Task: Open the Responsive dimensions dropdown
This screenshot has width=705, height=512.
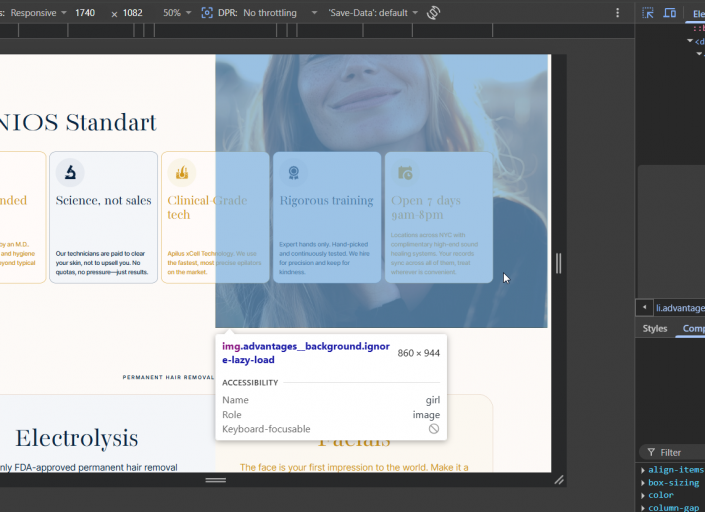Action: tap(38, 13)
